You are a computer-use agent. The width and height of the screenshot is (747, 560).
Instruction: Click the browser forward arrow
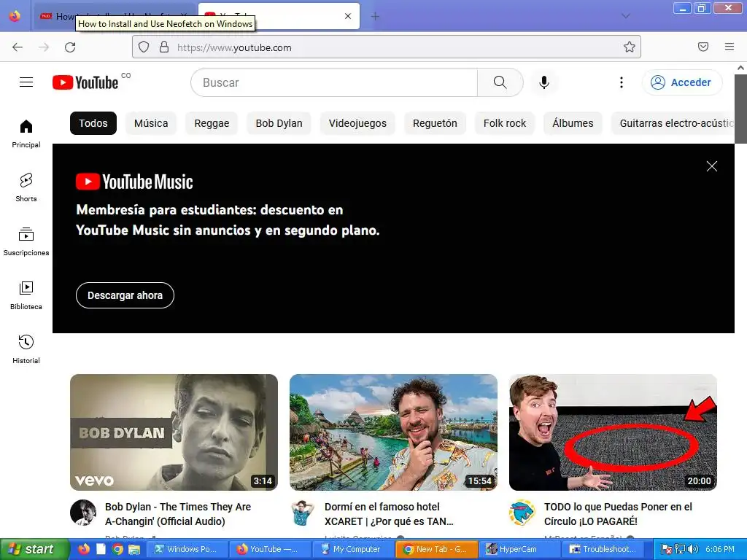coord(44,47)
